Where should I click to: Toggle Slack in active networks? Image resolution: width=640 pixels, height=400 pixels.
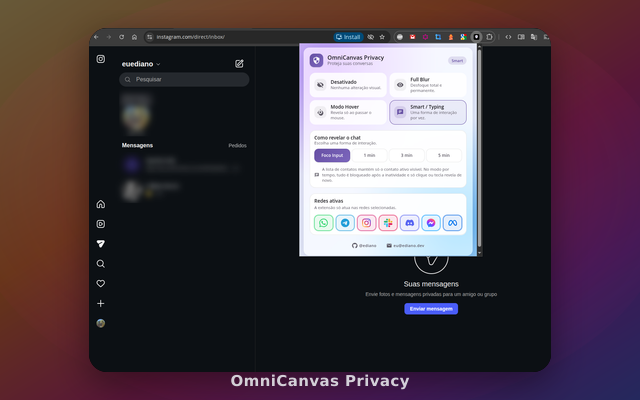point(388,223)
